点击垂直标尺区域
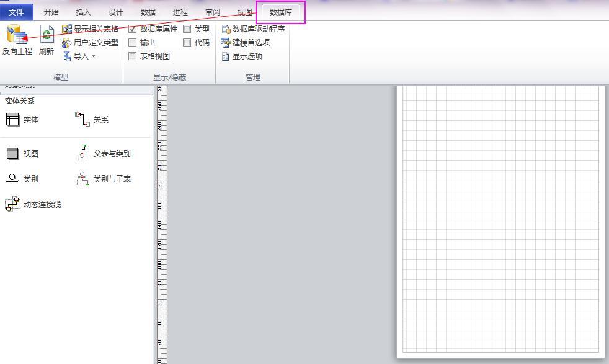The image size is (609, 364). (162, 217)
